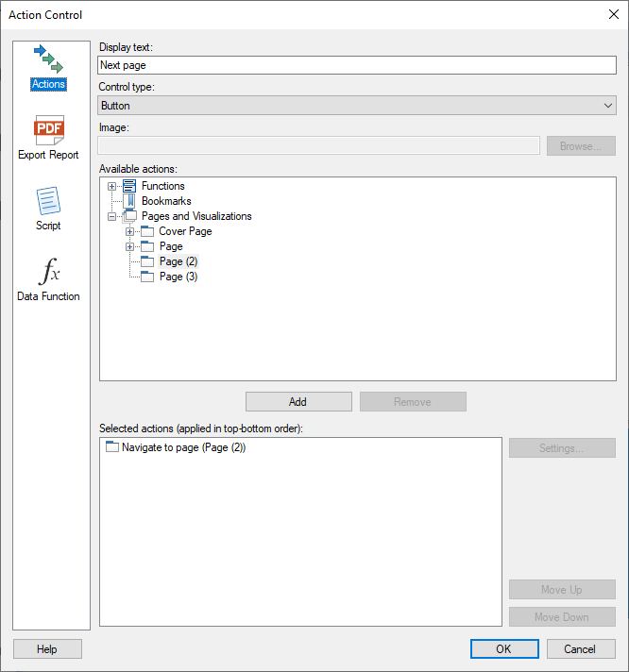Click the Browse... image button
Image resolution: width=629 pixels, height=672 pixels.
[x=581, y=146]
